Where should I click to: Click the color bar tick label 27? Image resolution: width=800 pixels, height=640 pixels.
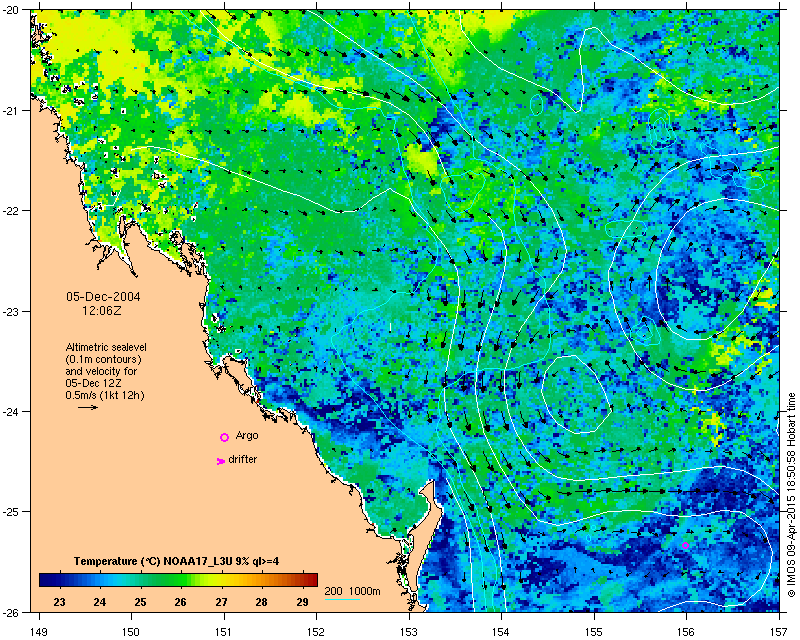(221, 602)
